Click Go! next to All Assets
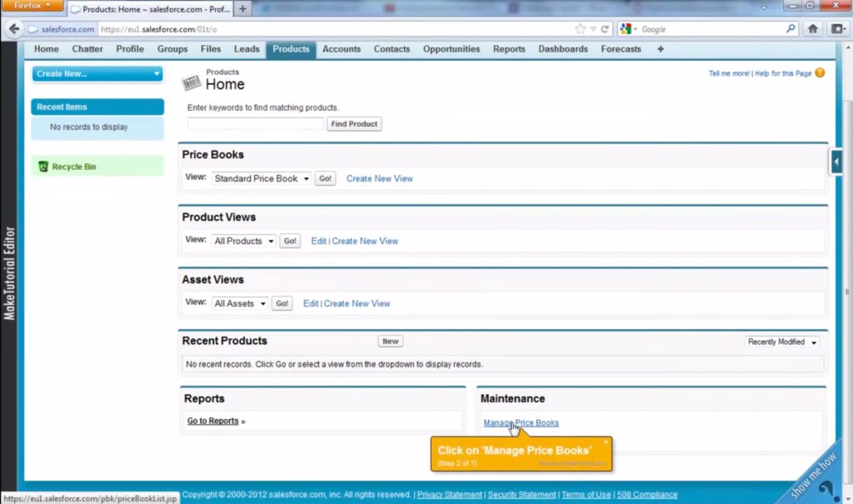853x504 pixels. pos(282,304)
